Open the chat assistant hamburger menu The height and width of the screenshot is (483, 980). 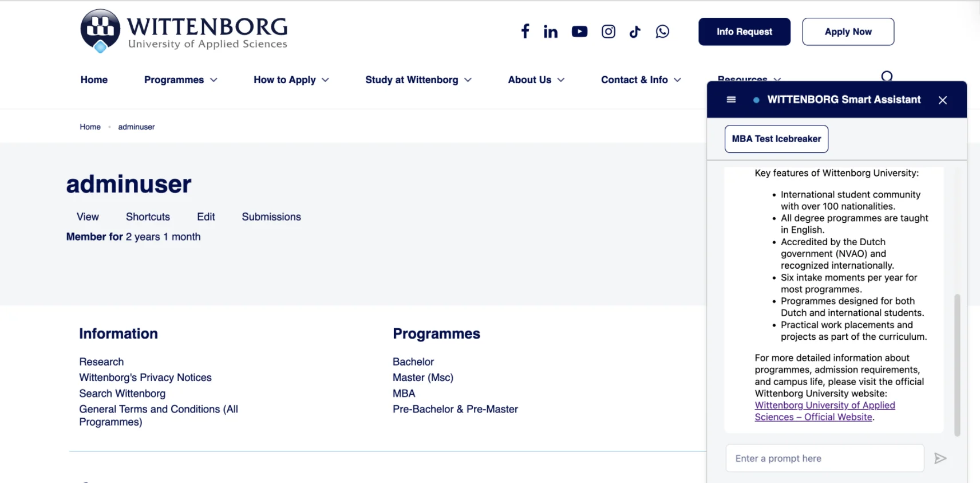tap(731, 100)
